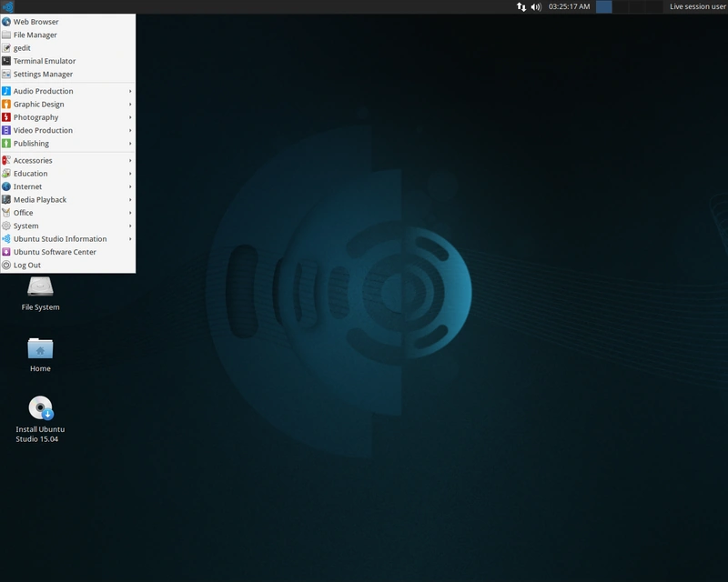The image size is (728, 582).
Task: Launch the gedit text editor
Action: 28,47
